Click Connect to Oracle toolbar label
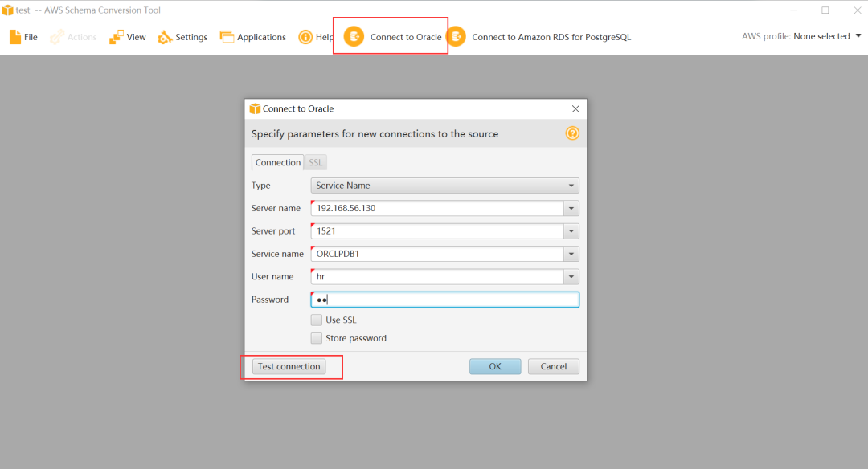The height and width of the screenshot is (469, 868). click(406, 37)
